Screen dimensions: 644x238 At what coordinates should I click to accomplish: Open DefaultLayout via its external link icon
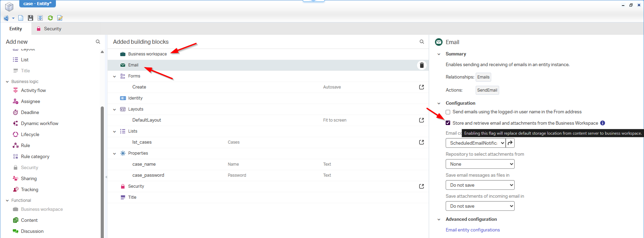[x=422, y=120]
